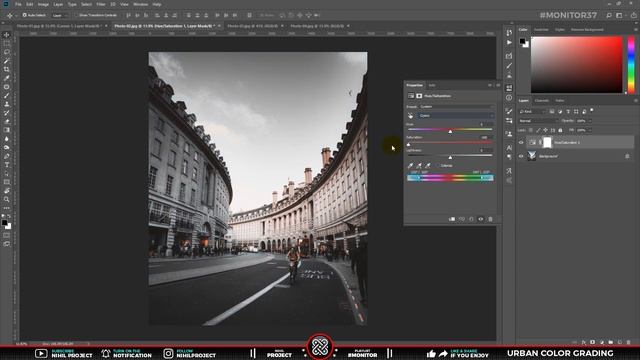640x360 pixels.
Task: Toggle adjustment visibility eye in Properties
Action: (x=481, y=219)
